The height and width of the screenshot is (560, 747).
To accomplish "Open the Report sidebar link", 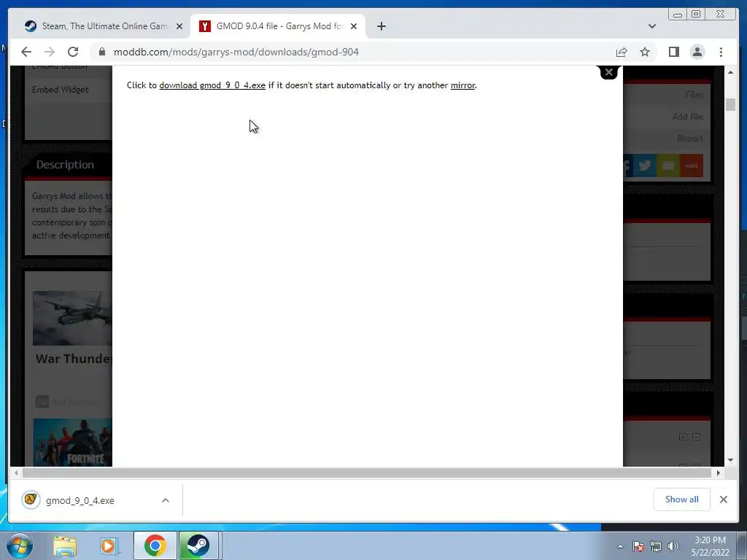I will coord(690,139).
